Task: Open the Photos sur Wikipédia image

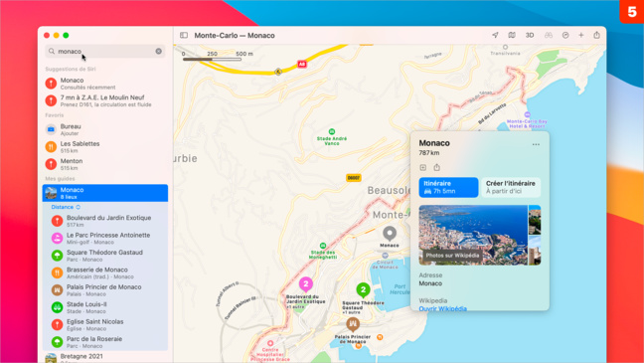Action: pos(473,235)
